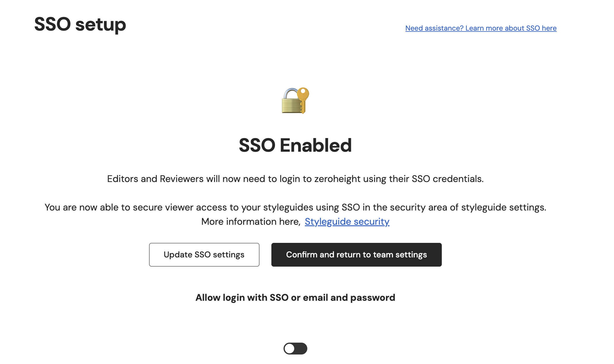The width and height of the screenshot is (614, 364).
Task: Click the SSO setup page title
Action: (80, 24)
